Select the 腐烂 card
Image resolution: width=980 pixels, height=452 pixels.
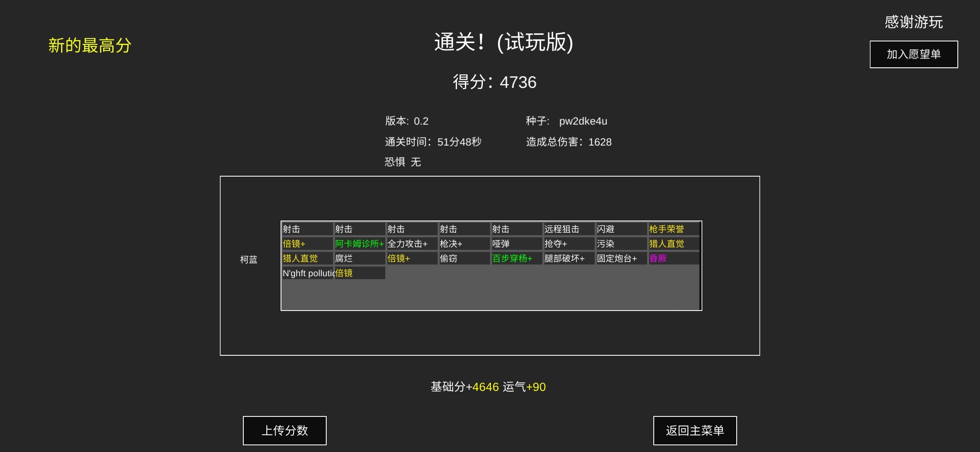[359, 258]
